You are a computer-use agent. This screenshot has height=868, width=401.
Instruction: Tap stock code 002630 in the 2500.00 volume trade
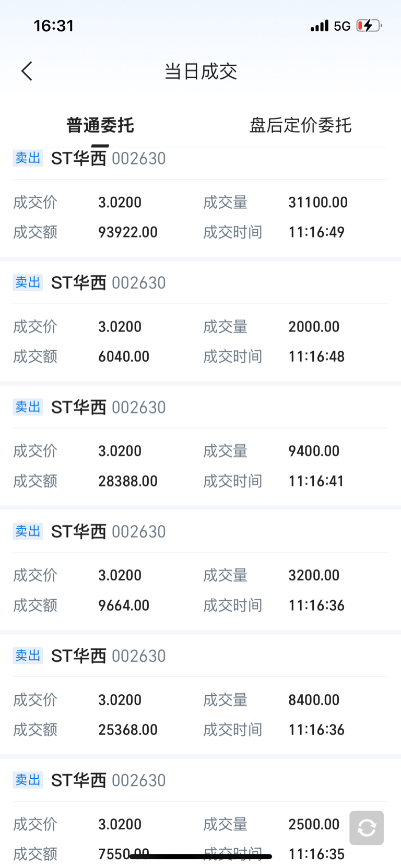(x=139, y=780)
